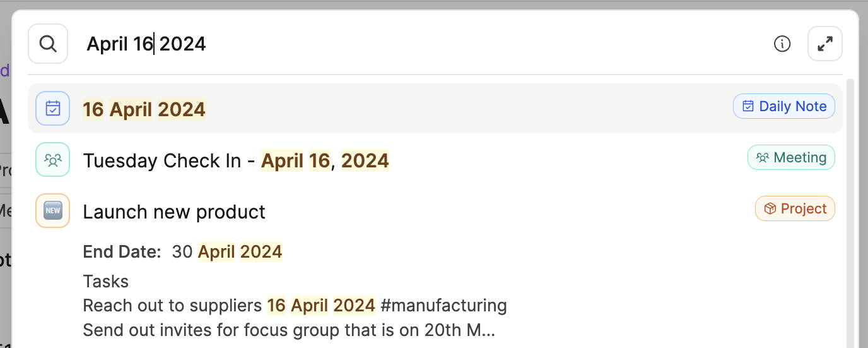Viewport: 868px width, 348px height.
Task: Open the Tuesday Check In meeting result
Action: pyautogui.click(x=236, y=160)
